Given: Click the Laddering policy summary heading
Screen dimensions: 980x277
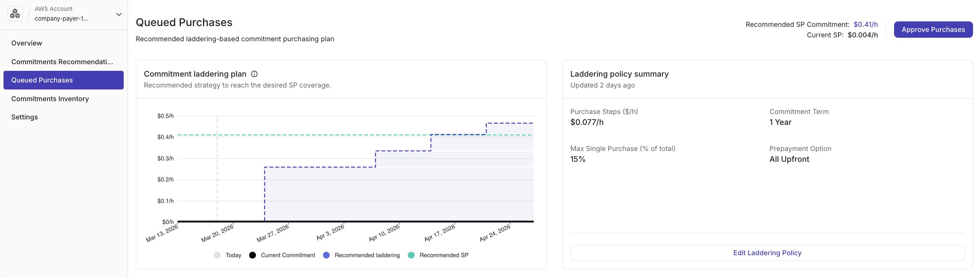Looking at the screenshot, I should (619, 74).
